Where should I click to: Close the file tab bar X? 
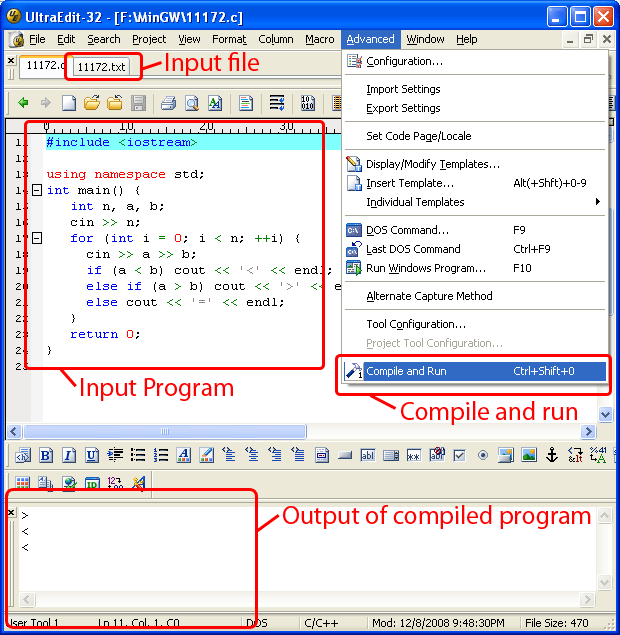11,60
